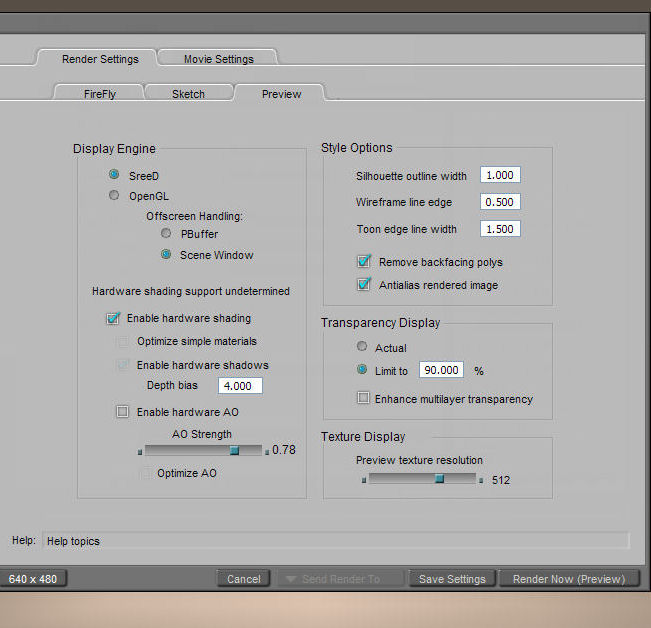The image size is (651, 628).
Task: Open the Sketch render tab
Action: click(188, 94)
